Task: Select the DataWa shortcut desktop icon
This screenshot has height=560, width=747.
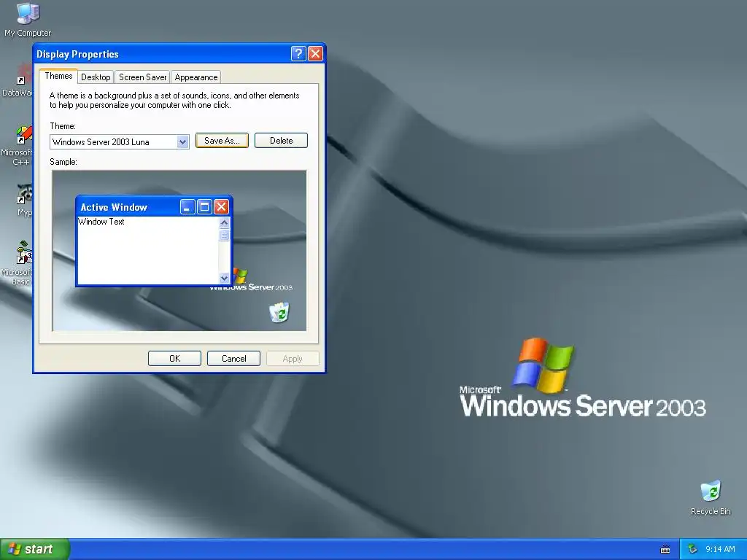Action: (x=18, y=80)
